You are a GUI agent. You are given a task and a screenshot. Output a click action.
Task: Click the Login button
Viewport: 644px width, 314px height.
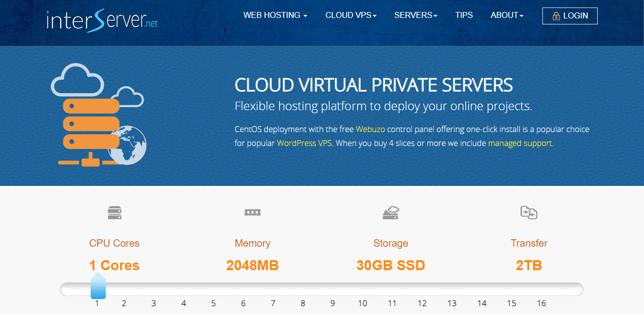570,16
